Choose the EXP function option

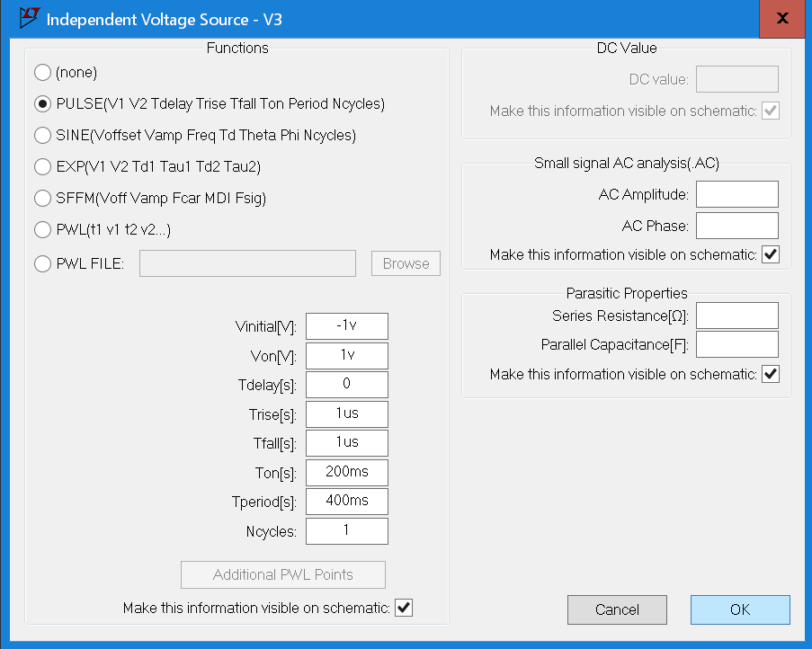pos(42,167)
